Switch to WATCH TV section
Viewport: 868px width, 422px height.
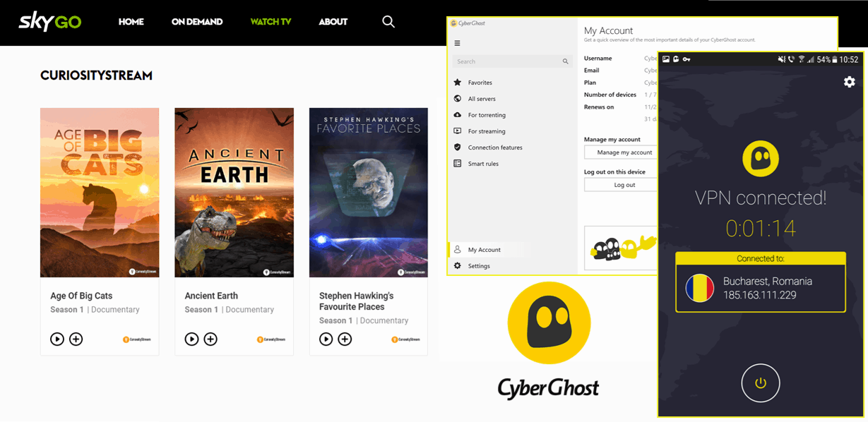(x=270, y=22)
